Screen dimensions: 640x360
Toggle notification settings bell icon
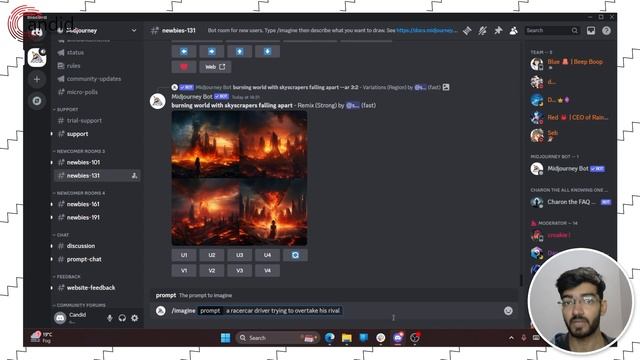pyautogui.click(x=482, y=31)
